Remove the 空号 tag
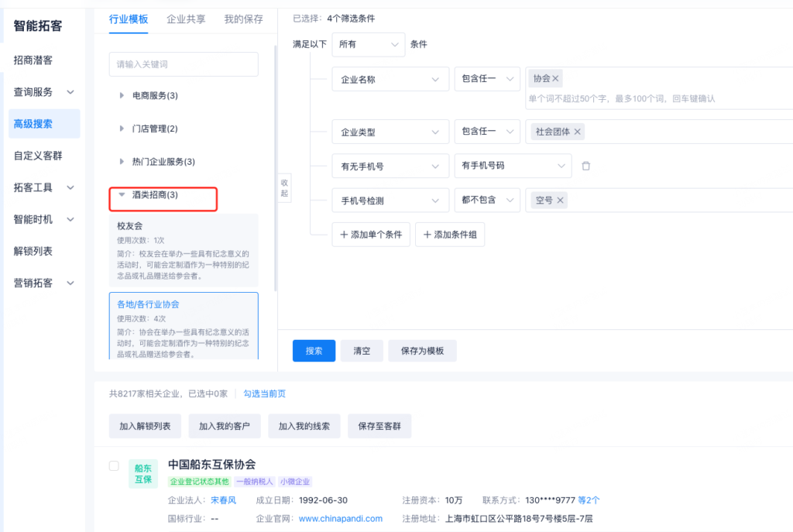This screenshot has height=532, width=793. pyautogui.click(x=561, y=201)
